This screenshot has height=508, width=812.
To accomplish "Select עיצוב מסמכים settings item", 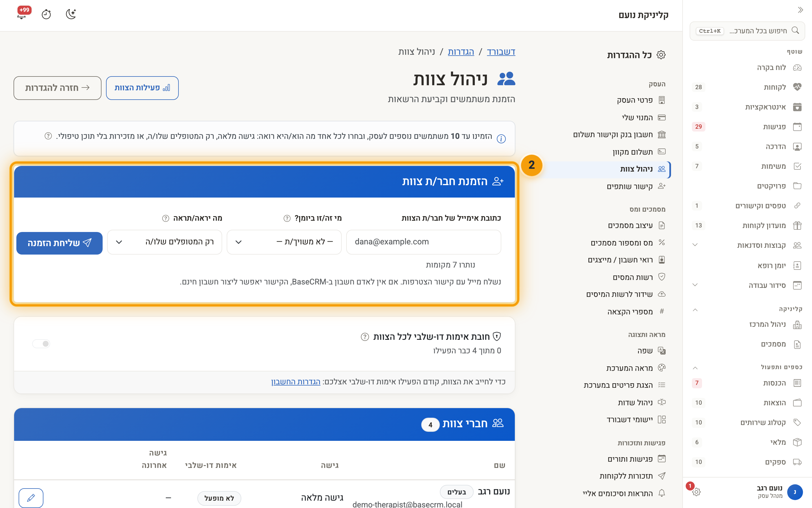I will point(637,225).
